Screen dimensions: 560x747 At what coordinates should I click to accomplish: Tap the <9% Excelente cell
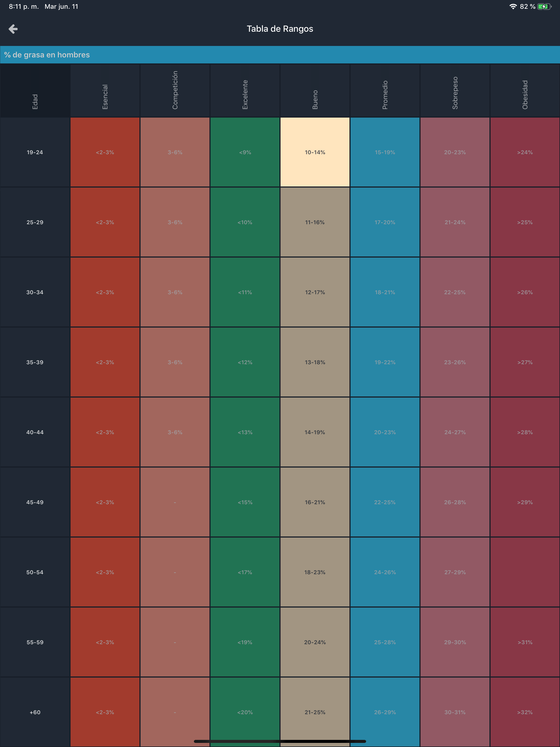(x=245, y=152)
